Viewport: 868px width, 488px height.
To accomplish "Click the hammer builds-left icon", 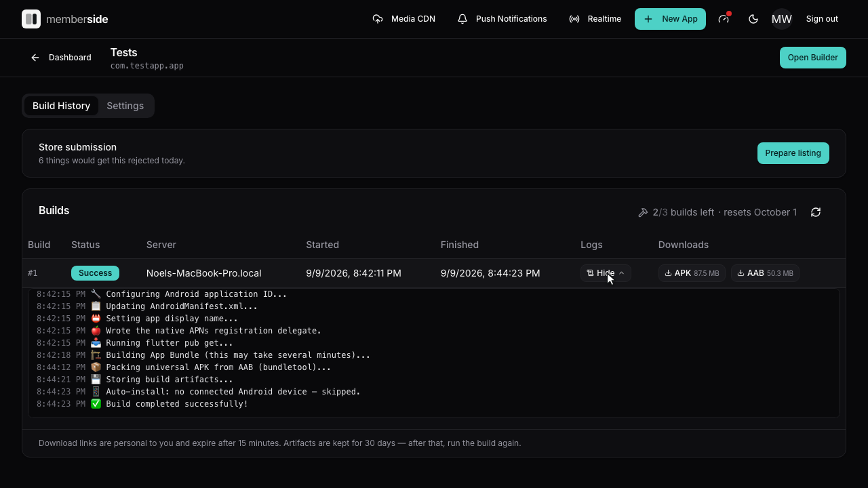I will click(x=643, y=212).
